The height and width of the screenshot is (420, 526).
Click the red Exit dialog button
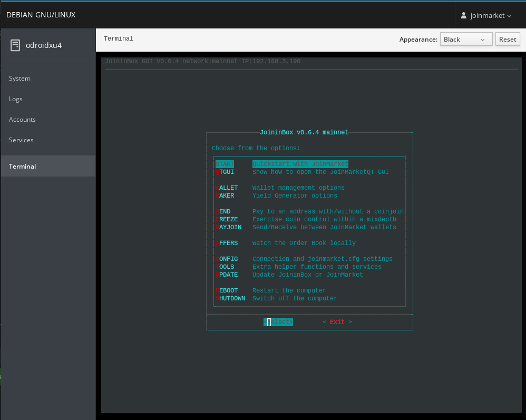click(x=337, y=322)
